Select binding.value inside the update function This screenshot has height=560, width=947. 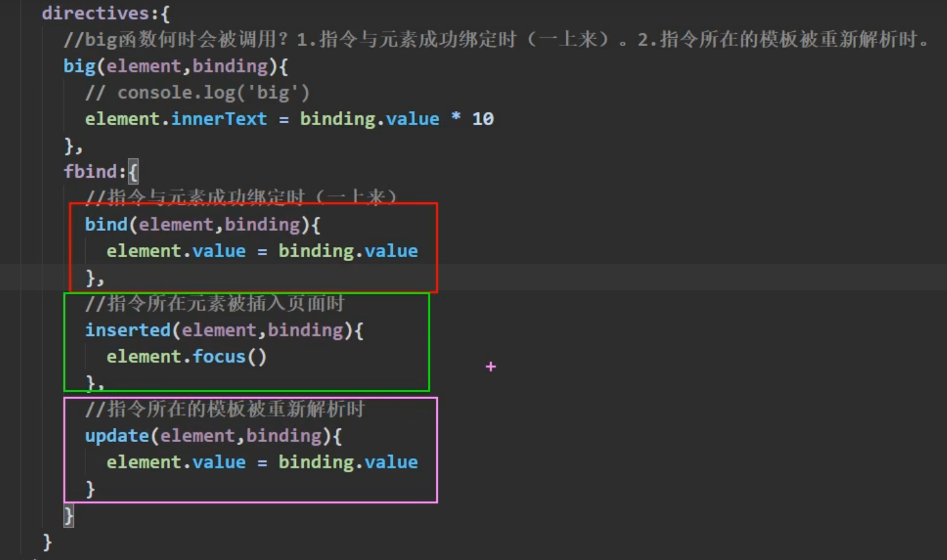347,462
